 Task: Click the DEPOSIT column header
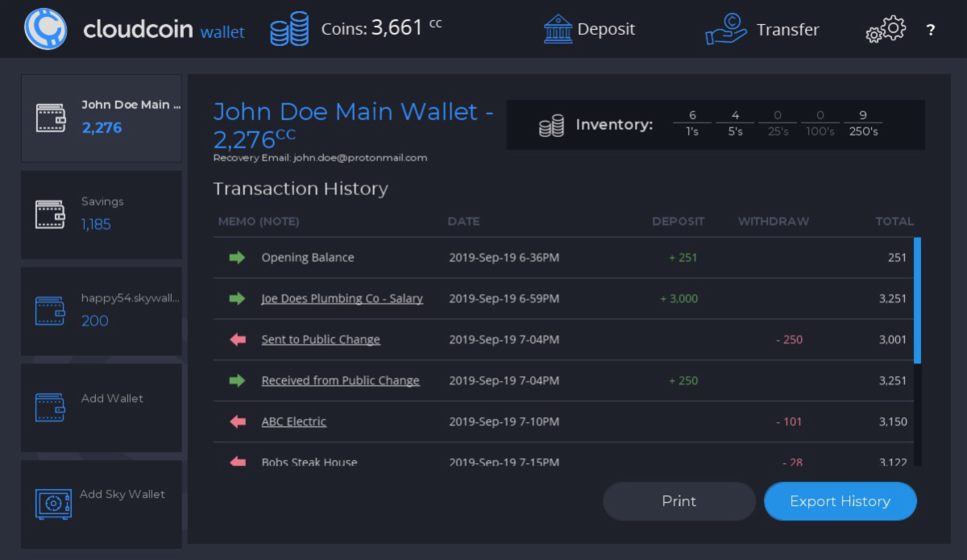coord(679,222)
